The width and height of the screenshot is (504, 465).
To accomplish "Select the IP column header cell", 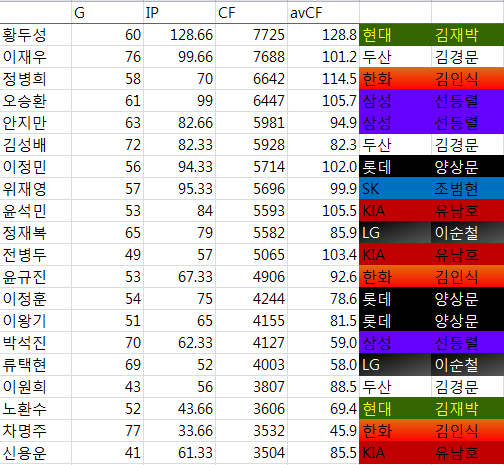I will click(179, 13).
